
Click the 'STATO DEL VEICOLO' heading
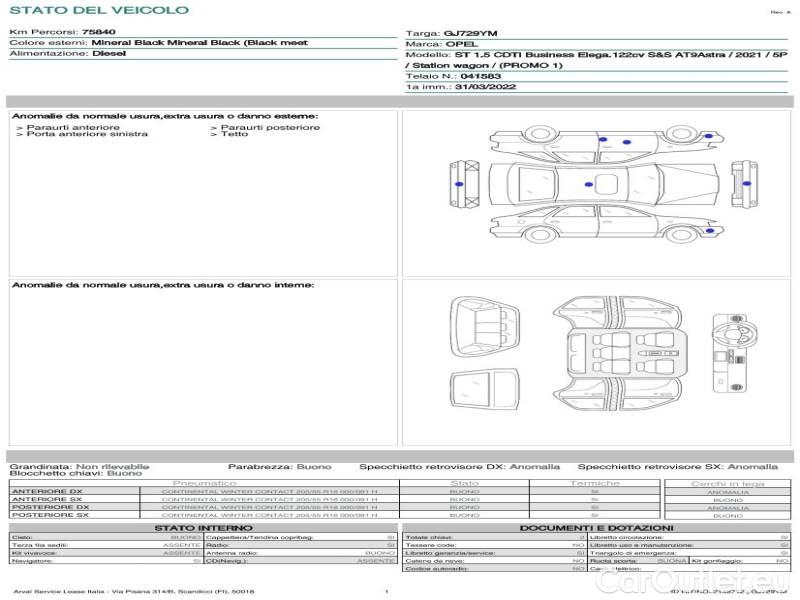[x=99, y=10]
